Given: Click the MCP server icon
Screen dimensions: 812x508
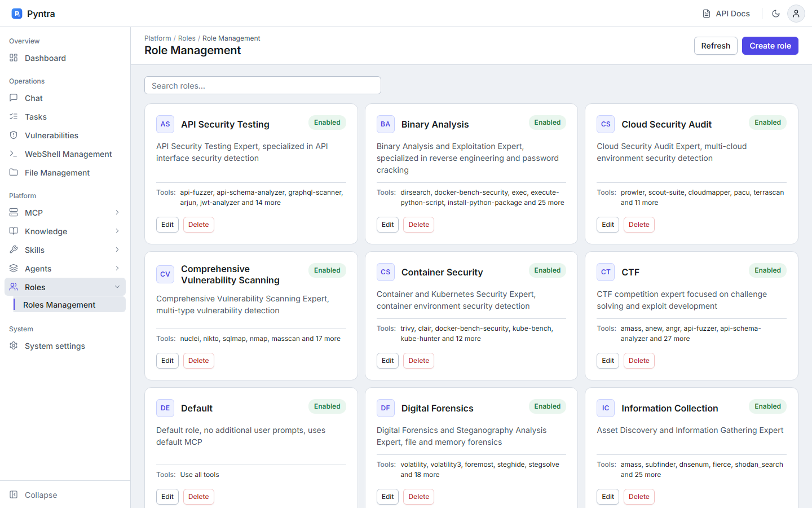Looking at the screenshot, I should pyautogui.click(x=14, y=213).
